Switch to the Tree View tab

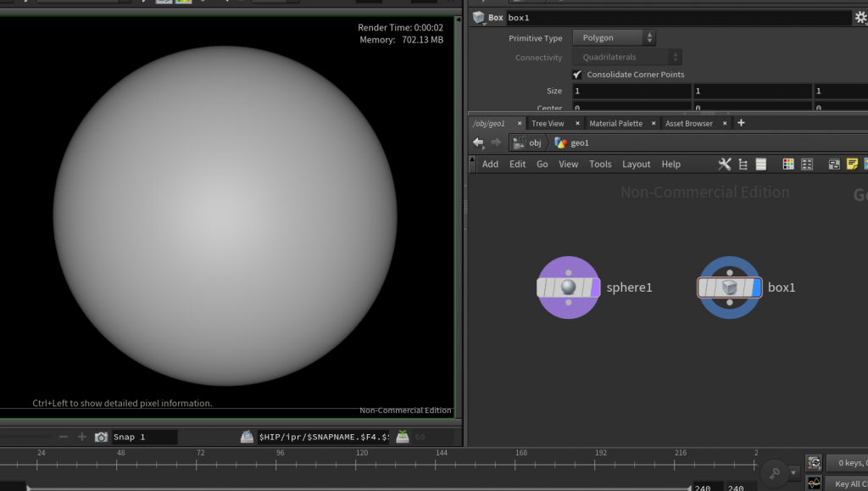point(549,122)
